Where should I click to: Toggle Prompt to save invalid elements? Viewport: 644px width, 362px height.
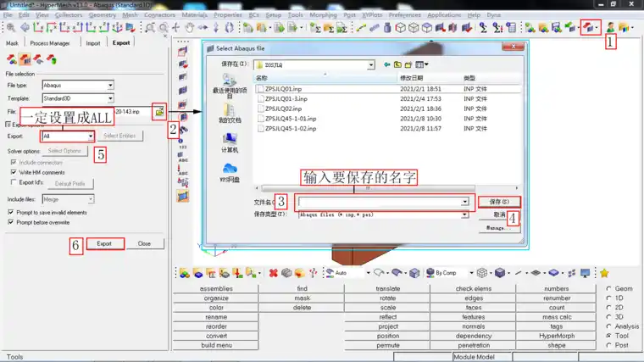click(x=11, y=212)
